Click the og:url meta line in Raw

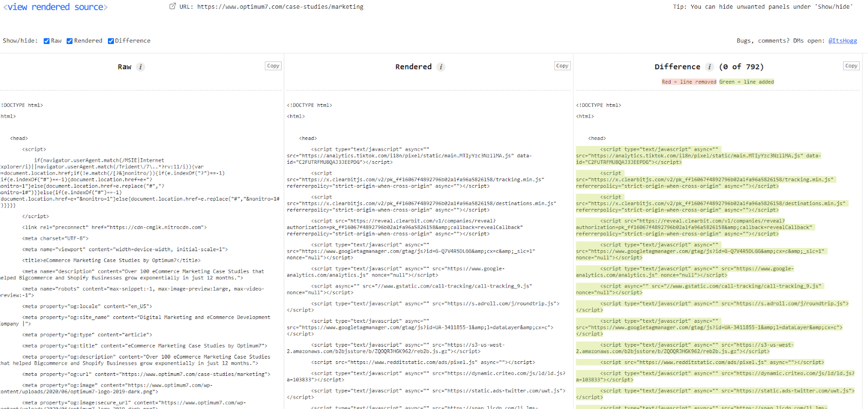[146, 374]
